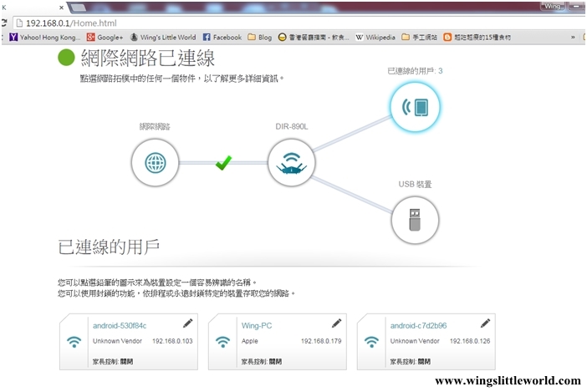Edit android-c7d2b96 using pencil icon
This screenshot has height=392, width=587.
click(485, 323)
